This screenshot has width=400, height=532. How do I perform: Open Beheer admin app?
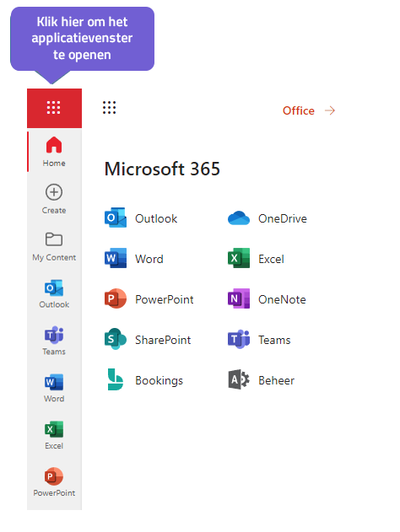click(261, 379)
